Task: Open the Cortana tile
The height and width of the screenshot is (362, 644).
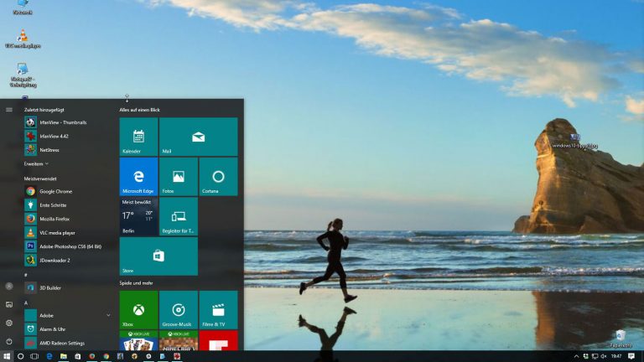Action: pos(218,177)
